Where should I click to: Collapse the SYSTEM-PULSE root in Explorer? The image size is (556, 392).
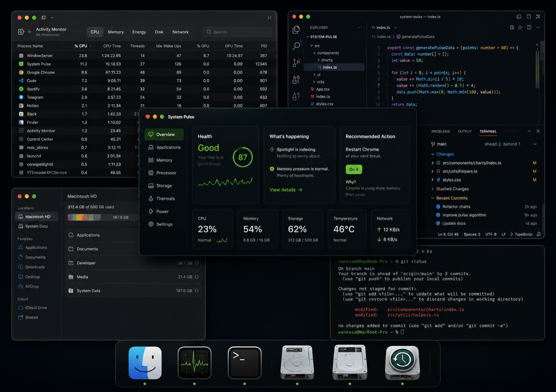tap(309, 37)
